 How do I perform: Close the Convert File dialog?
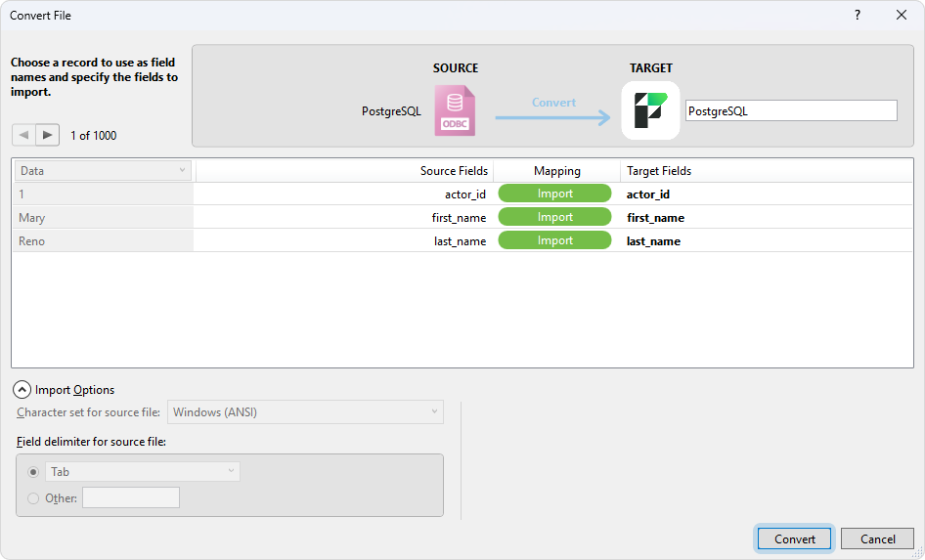pos(901,16)
